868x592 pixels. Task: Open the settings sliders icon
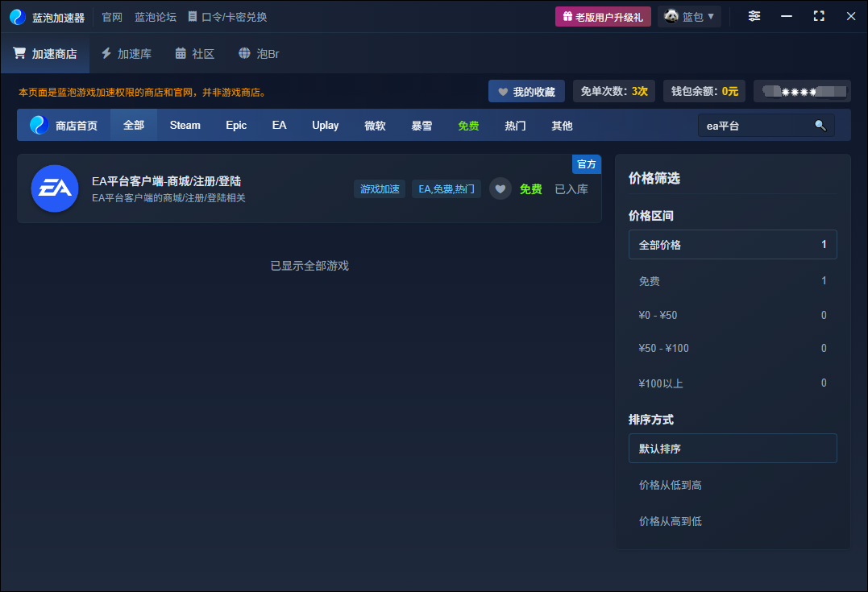[754, 16]
